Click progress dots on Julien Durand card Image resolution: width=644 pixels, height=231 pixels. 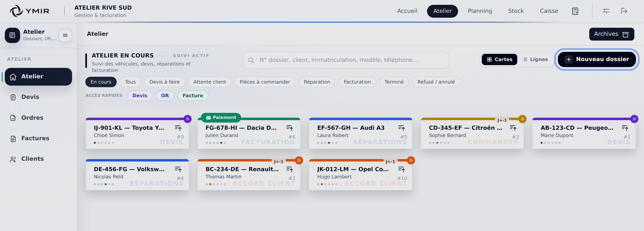pyautogui.click(x=216, y=143)
